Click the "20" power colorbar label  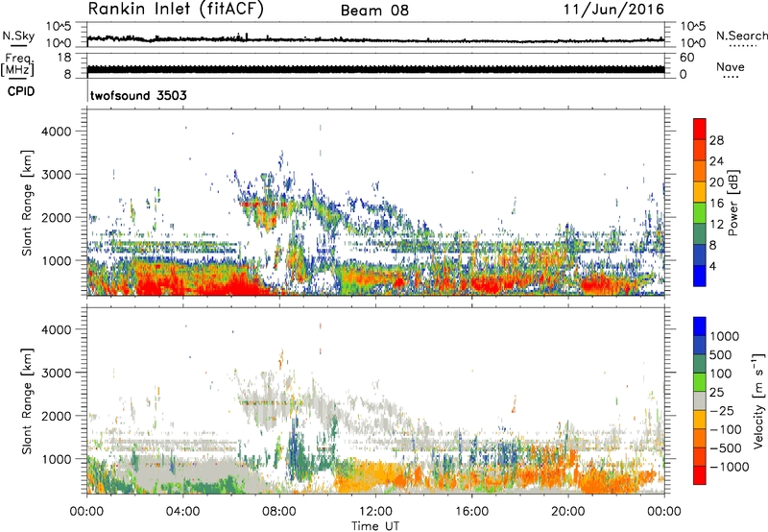tap(716, 182)
